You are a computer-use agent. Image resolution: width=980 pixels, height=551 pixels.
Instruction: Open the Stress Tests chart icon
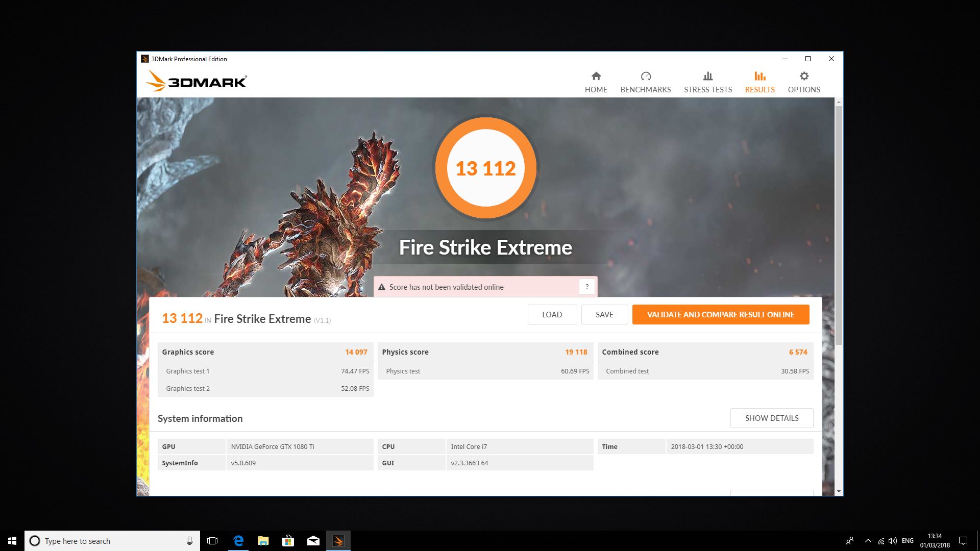pos(707,77)
